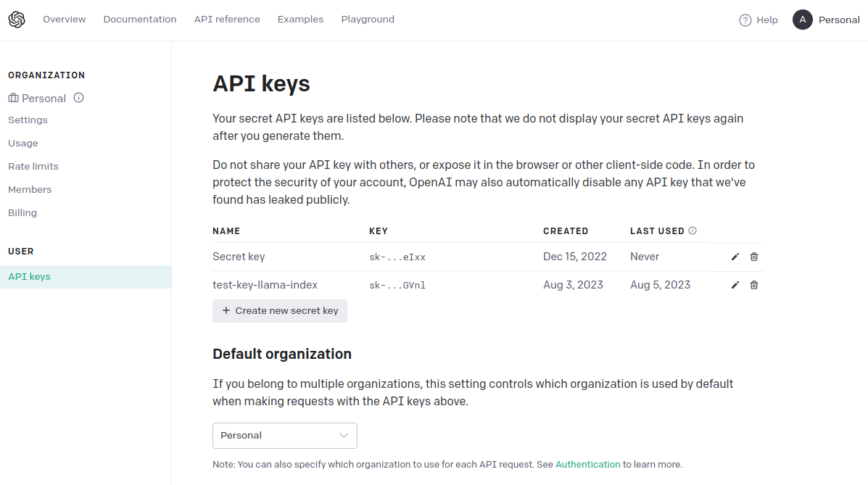Click the USER sidebar section label
Image resolution: width=868 pixels, height=485 pixels.
point(21,252)
